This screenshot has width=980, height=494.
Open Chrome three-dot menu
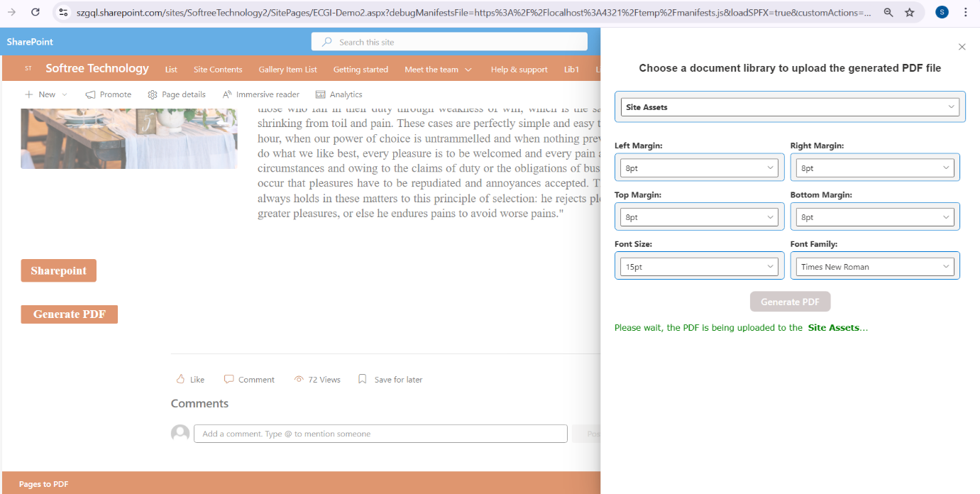click(x=965, y=12)
